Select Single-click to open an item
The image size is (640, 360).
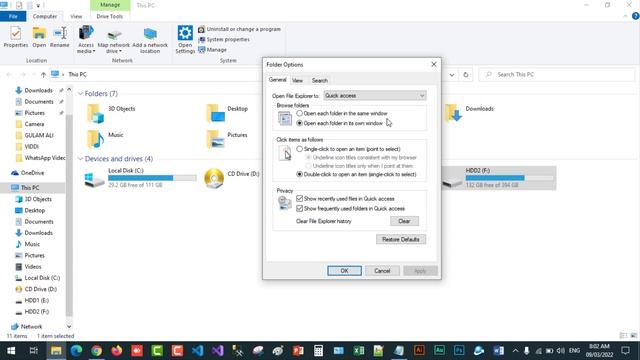pos(348,149)
